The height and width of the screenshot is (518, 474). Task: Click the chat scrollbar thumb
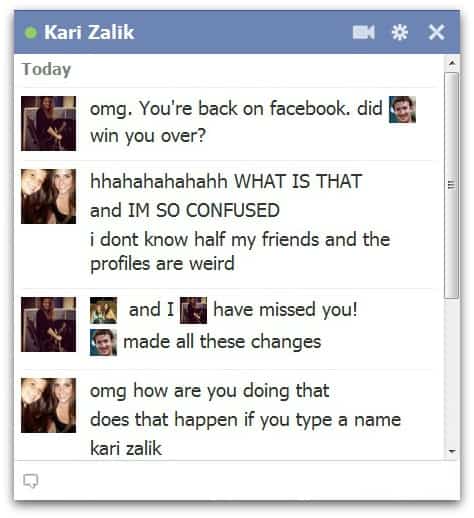pyautogui.click(x=452, y=185)
